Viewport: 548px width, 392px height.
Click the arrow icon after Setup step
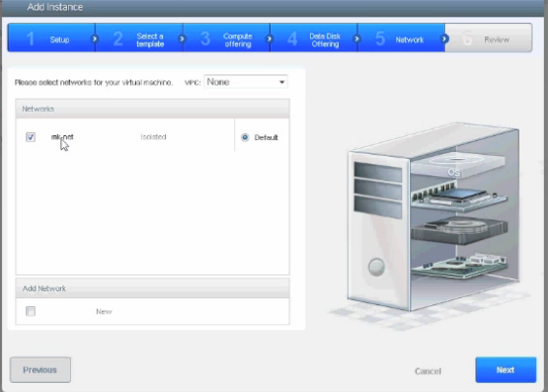[x=94, y=39]
